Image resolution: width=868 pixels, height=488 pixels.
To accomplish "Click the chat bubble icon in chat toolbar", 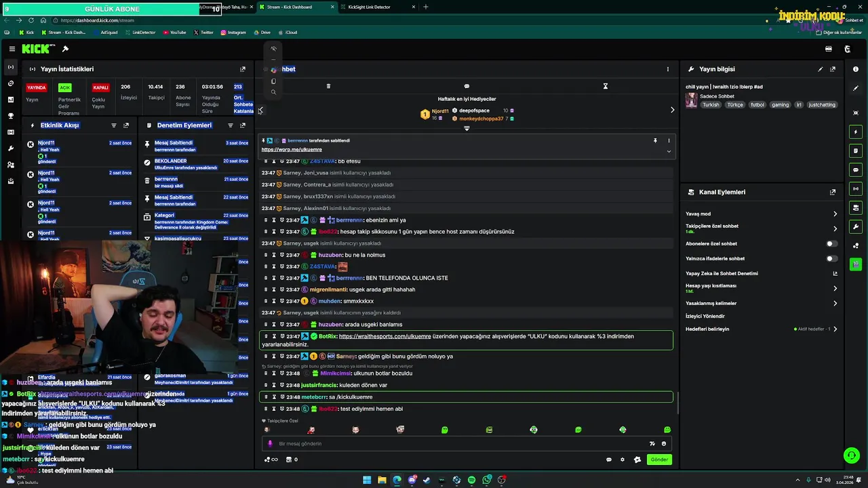I will click(467, 86).
